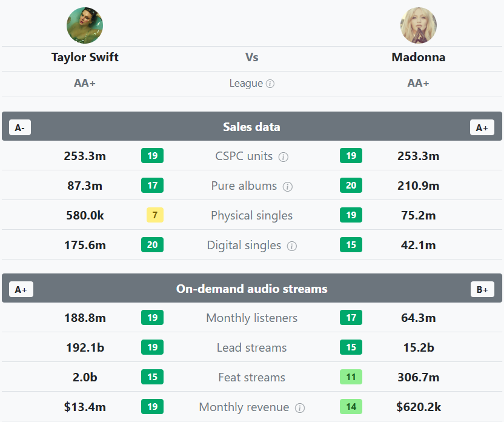Click the League info icon
The height and width of the screenshot is (422, 504).
[271, 83]
